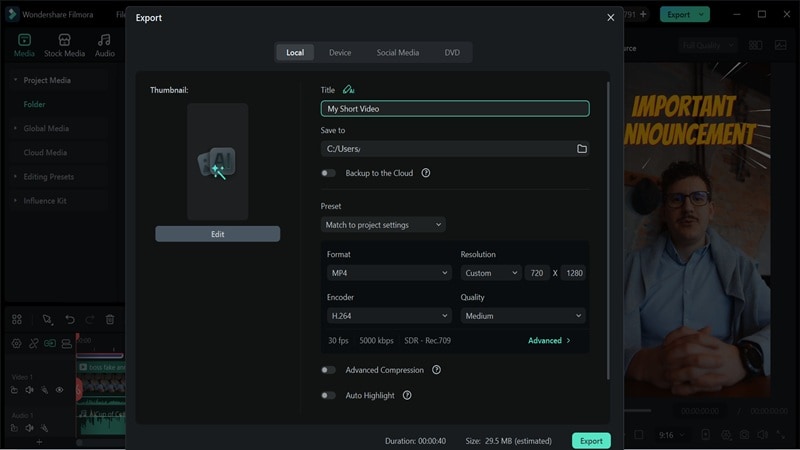Click the Filmora logo icon
This screenshot has height=450, width=800.
(12, 14)
